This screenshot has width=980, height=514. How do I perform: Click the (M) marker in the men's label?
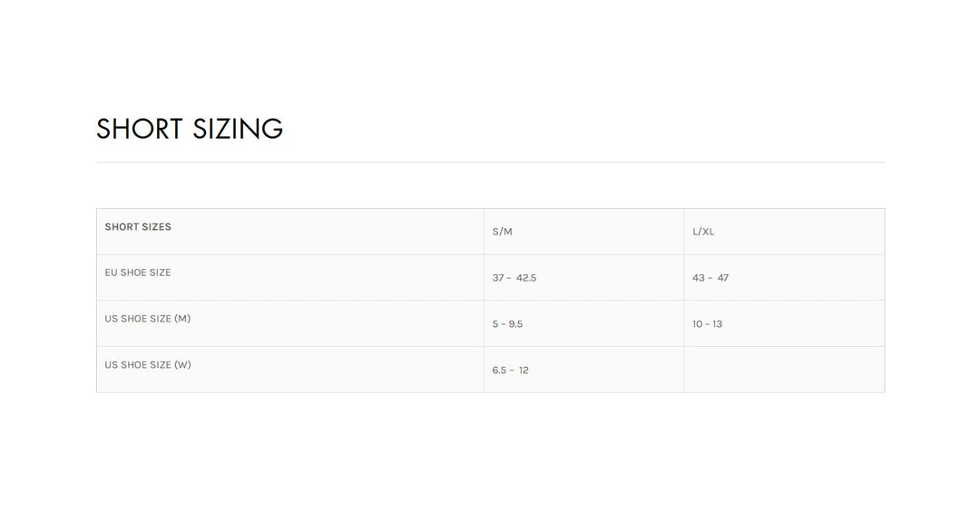182,319
